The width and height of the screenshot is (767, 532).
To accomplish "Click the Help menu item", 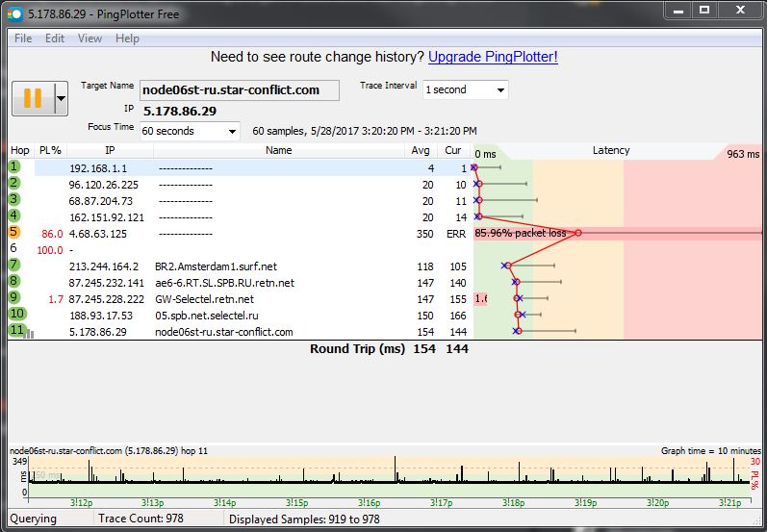I will 127,38.
